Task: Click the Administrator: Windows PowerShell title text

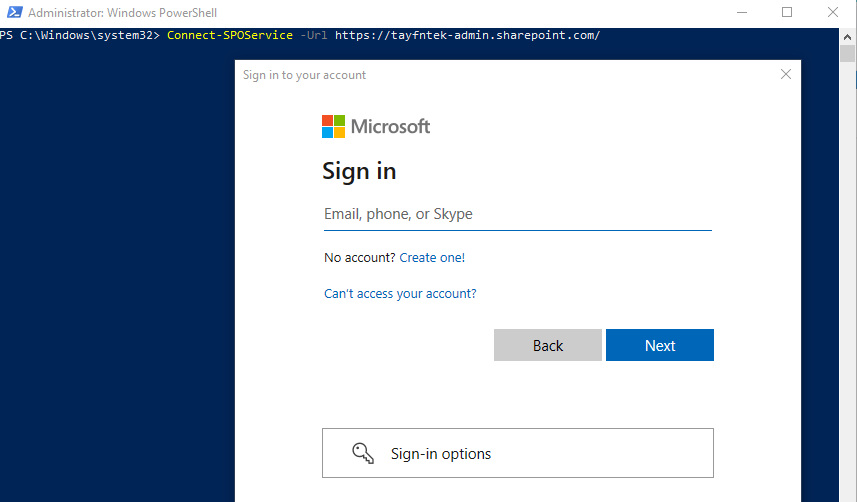Action: pos(122,13)
